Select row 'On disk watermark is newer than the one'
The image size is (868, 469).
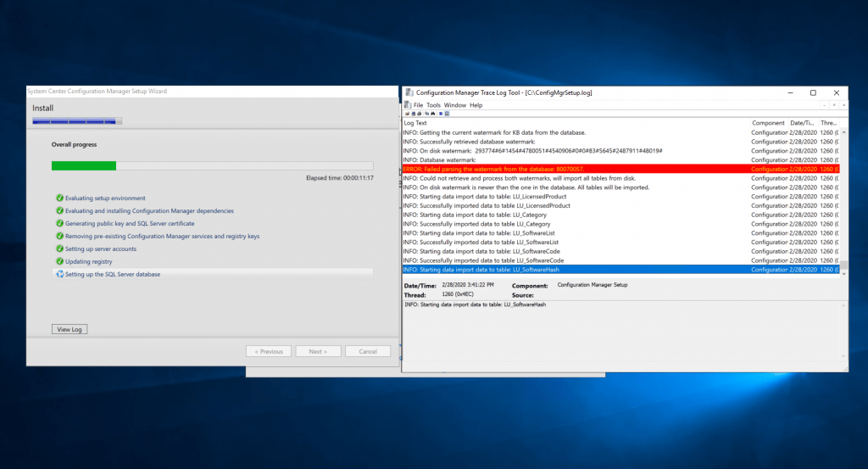coord(621,187)
